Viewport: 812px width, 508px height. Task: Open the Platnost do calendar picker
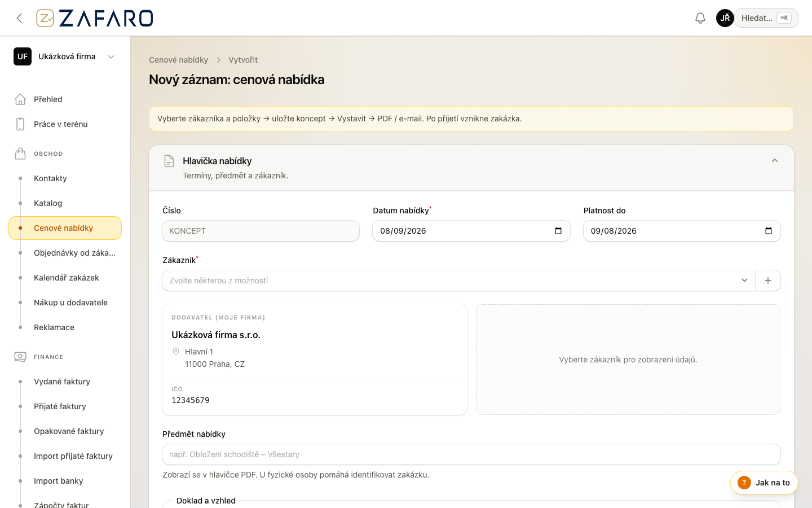tap(769, 231)
